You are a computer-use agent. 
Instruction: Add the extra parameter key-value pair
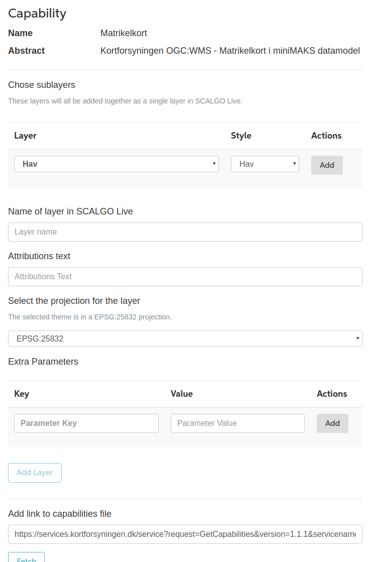(x=332, y=423)
